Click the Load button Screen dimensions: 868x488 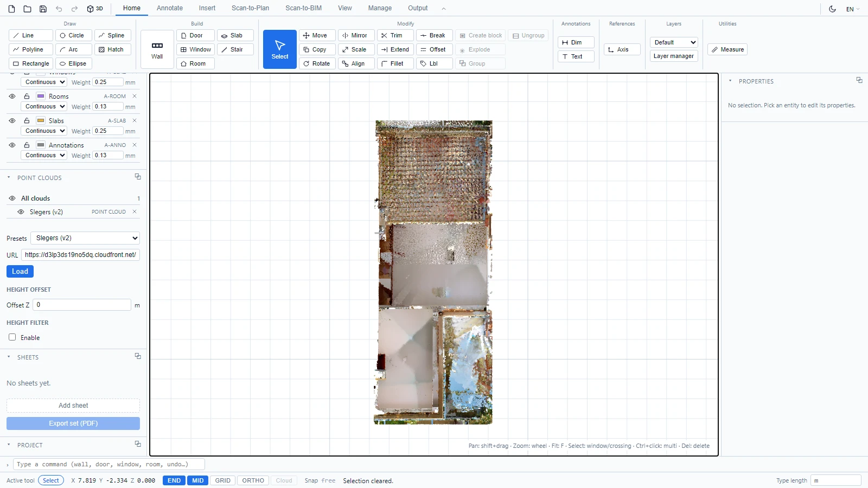[20, 271]
